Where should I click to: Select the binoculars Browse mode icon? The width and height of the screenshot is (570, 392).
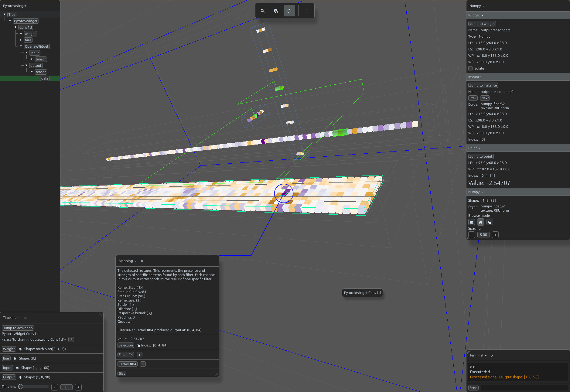[481, 222]
